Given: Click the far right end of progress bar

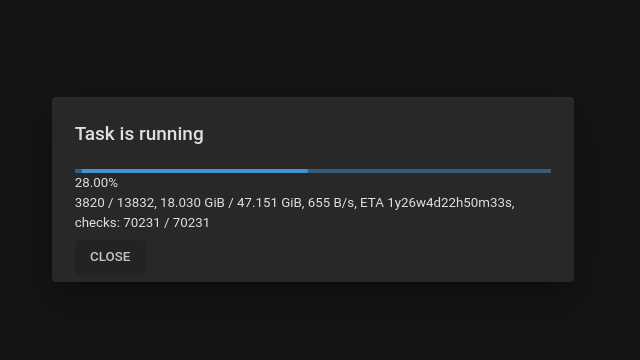Looking at the screenshot, I should 549,171.
